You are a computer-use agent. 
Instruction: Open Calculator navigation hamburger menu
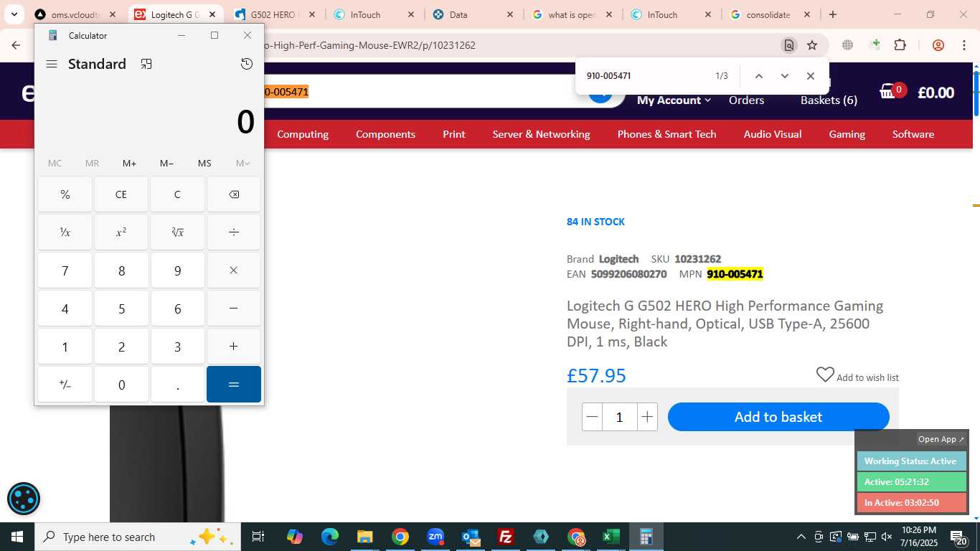(52, 64)
